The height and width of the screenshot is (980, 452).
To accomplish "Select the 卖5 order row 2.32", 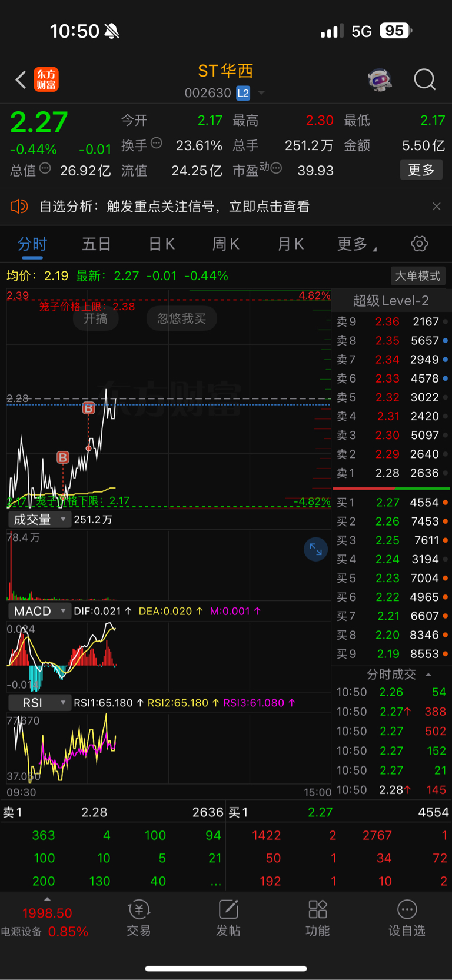I will tap(392, 397).
